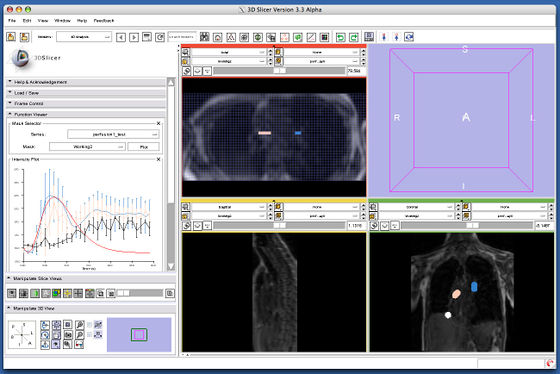Click the link-slices icon in yellow viewer

(x=187, y=226)
